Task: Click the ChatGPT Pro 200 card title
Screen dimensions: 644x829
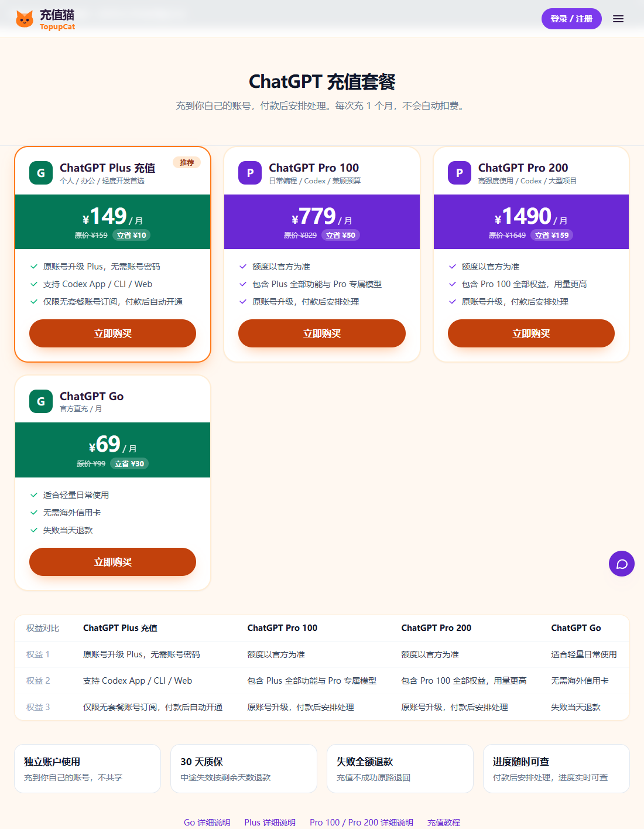Action: [x=523, y=168]
